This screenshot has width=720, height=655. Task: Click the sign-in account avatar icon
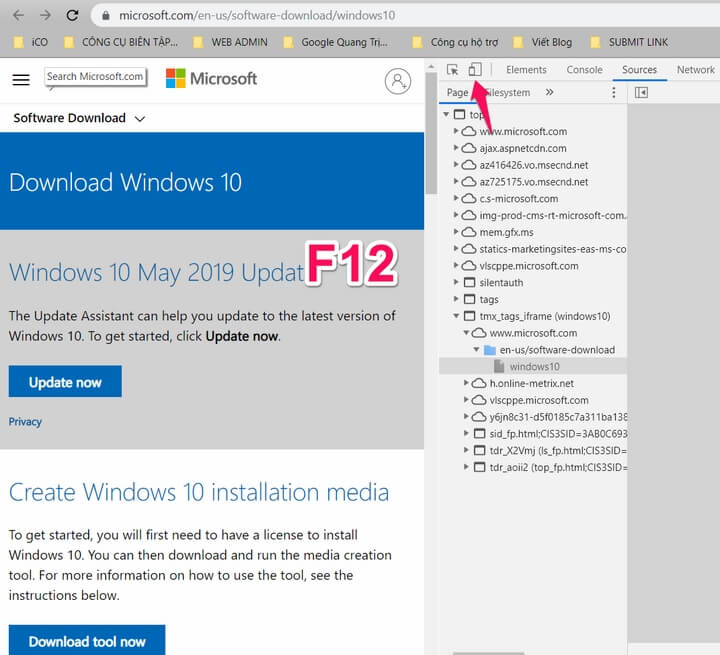[398, 81]
